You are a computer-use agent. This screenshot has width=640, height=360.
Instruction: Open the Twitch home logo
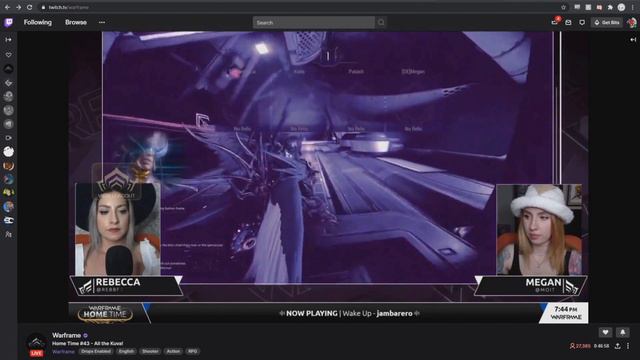point(8,22)
